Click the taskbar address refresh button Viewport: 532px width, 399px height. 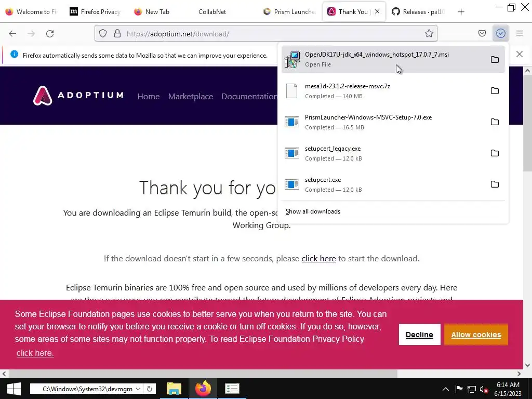coord(150,389)
